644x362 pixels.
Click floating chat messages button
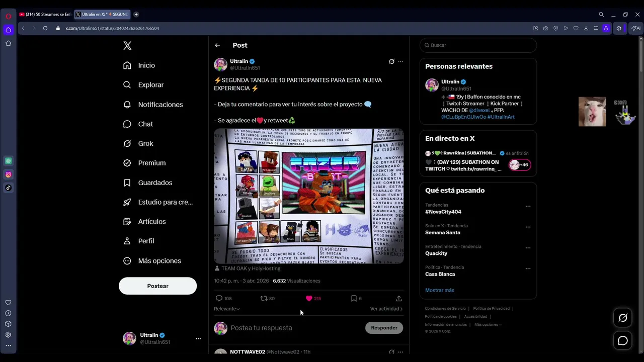(x=623, y=341)
